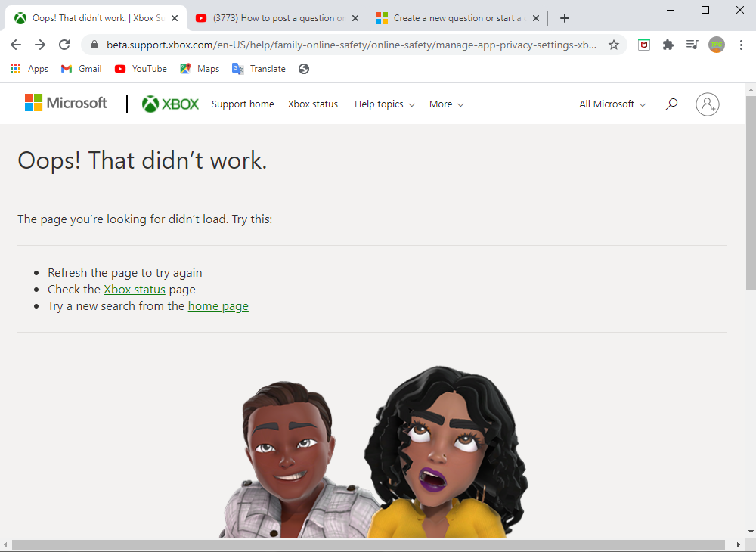Image resolution: width=756 pixels, height=552 pixels.
Task: Expand the All Microsoft dropdown
Action: pyautogui.click(x=612, y=104)
